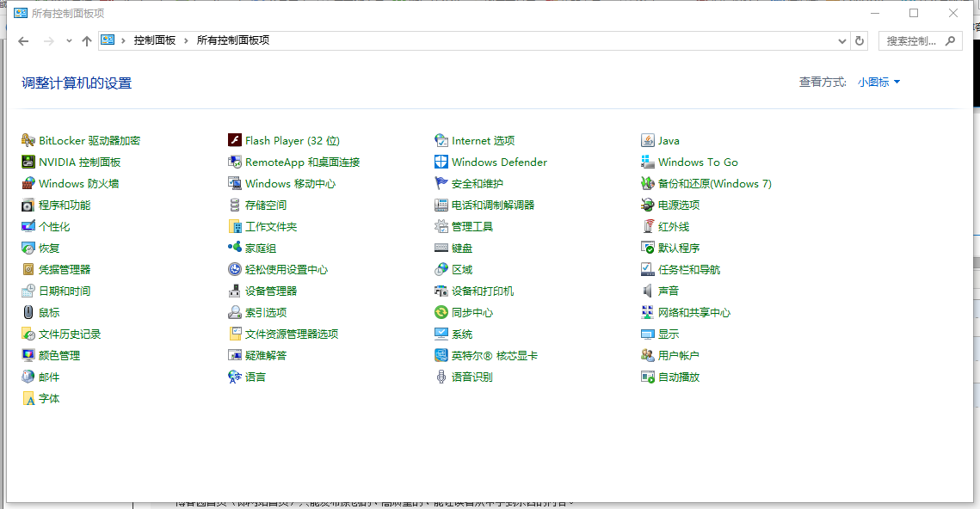Screen dimensions: 980x509
Task: Open the 同步中心 icon
Action: tap(441, 312)
